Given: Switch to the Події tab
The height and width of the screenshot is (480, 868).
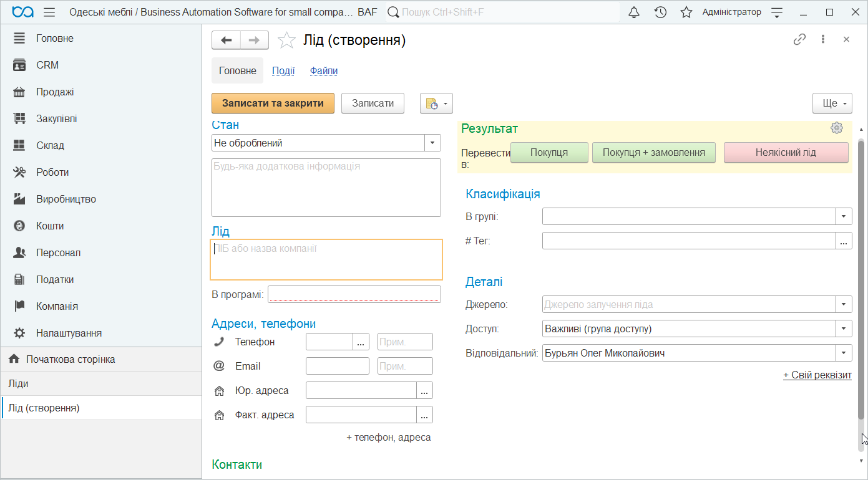Looking at the screenshot, I should point(283,70).
